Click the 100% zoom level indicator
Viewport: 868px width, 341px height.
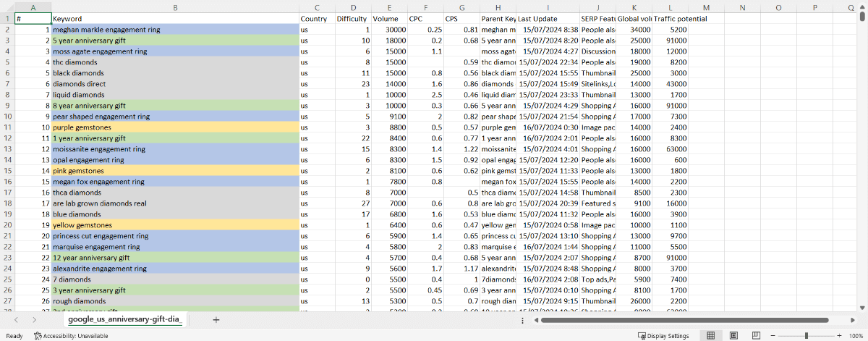(856, 336)
